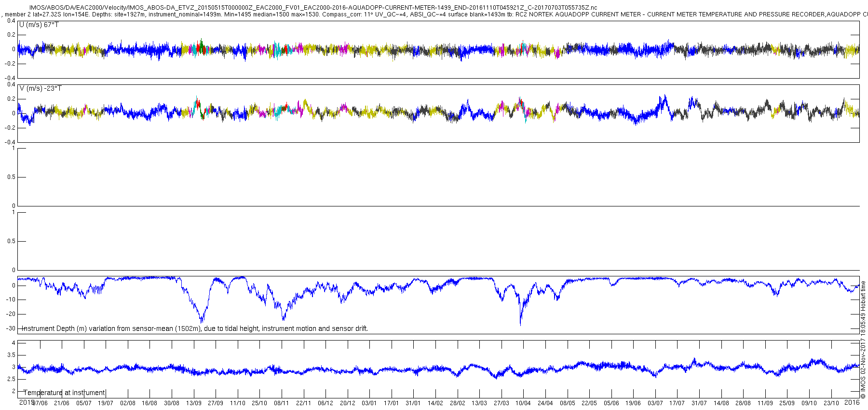The height and width of the screenshot is (410, 868).
Task: Click the '-30' tick on depth axis
Action: point(10,328)
